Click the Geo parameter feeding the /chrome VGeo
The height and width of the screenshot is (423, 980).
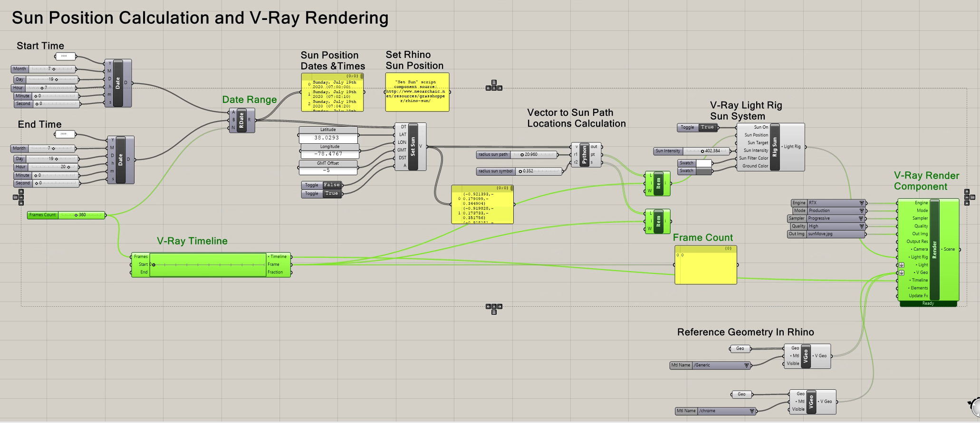[x=741, y=395]
